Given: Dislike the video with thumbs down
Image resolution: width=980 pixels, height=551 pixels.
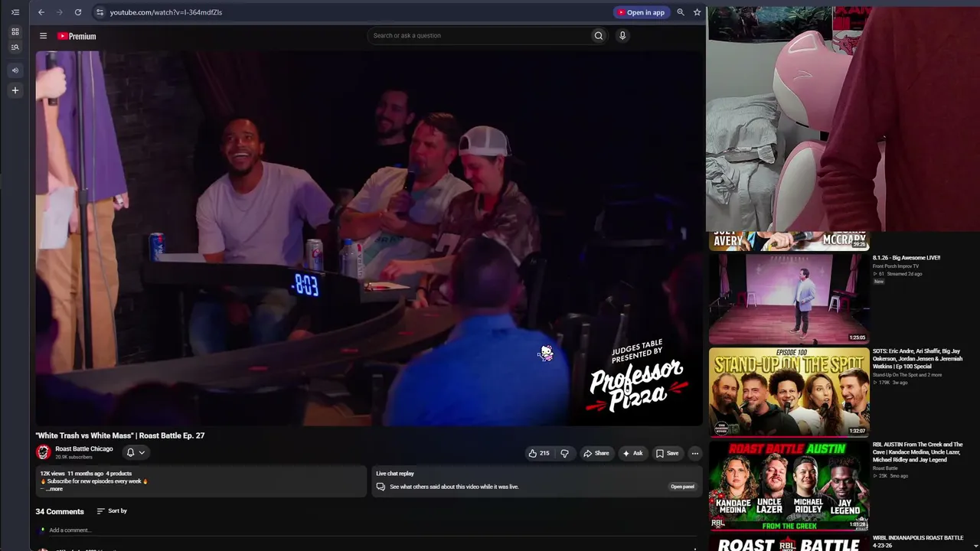Looking at the screenshot, I should [565, 453].
